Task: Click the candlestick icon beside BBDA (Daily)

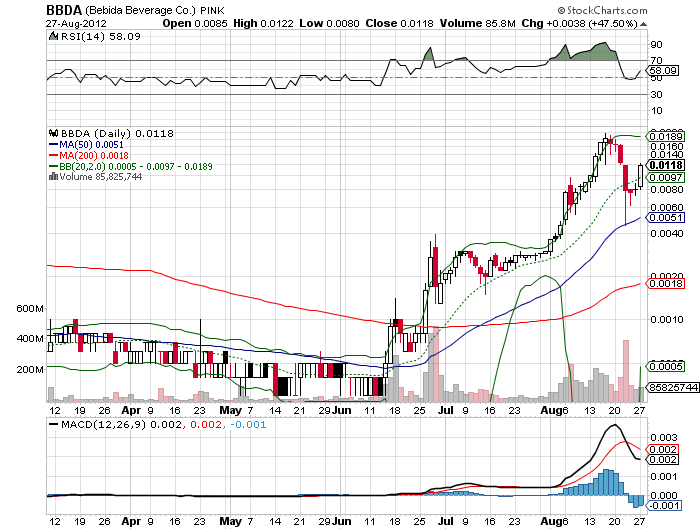Action: (54, 133)
